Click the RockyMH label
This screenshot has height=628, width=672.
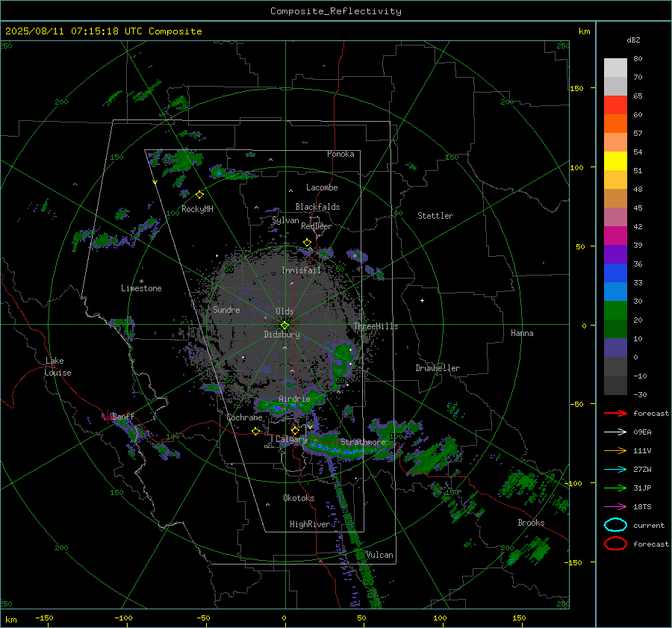coord(197,209)
